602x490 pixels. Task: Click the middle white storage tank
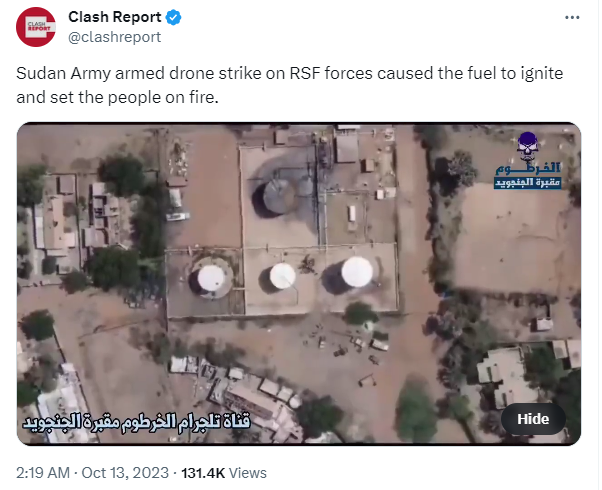click(281, 276)
